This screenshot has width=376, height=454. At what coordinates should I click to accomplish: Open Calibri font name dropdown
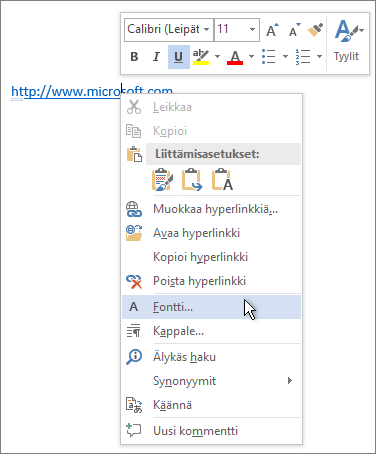(x=207, y=29)
